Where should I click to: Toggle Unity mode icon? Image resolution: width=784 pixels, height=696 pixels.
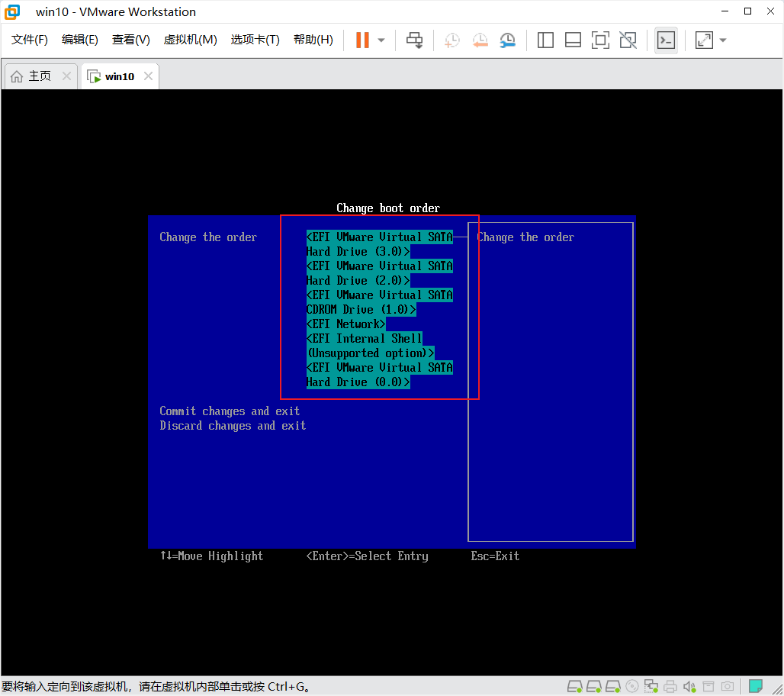point(628,40)
